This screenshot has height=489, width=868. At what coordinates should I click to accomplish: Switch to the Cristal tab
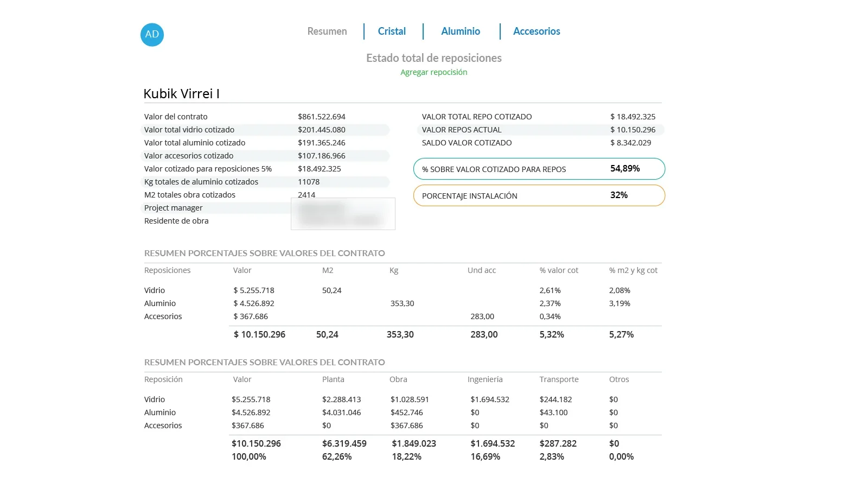coord(392,31)
